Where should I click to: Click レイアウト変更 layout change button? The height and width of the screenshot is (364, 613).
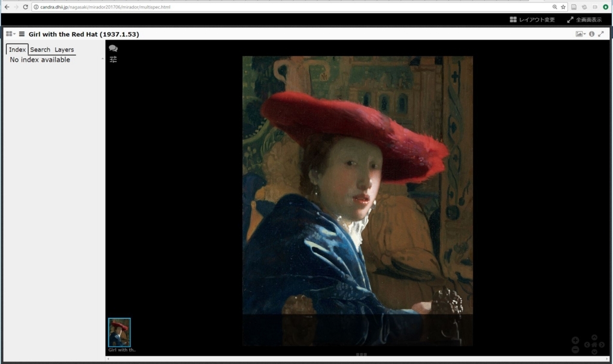coord(532,20)
